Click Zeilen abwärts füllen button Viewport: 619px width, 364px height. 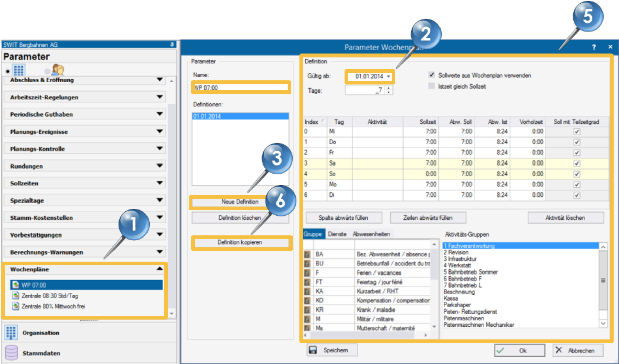(x=428, y=218)
